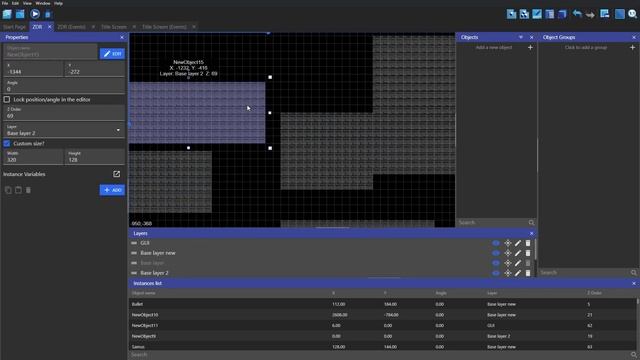Delete the GUI layer
The height and width of the screenshot is (360, 640).
(528, 243)
